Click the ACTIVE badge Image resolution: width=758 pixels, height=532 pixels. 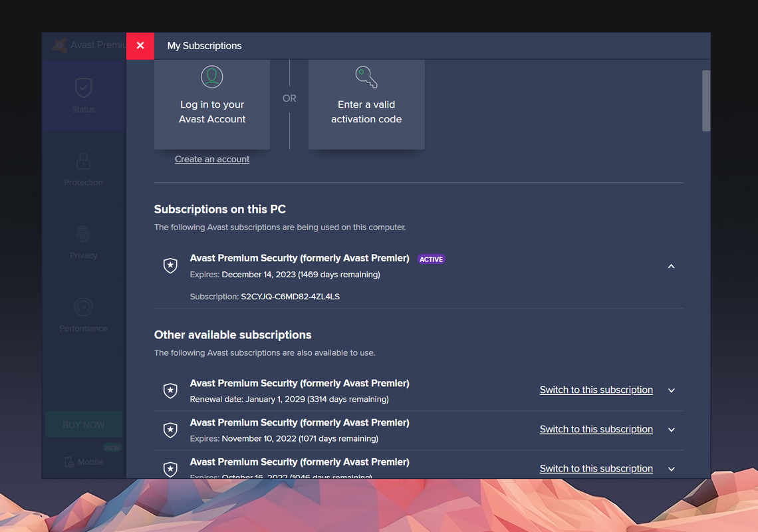click(x=431, y=259)
